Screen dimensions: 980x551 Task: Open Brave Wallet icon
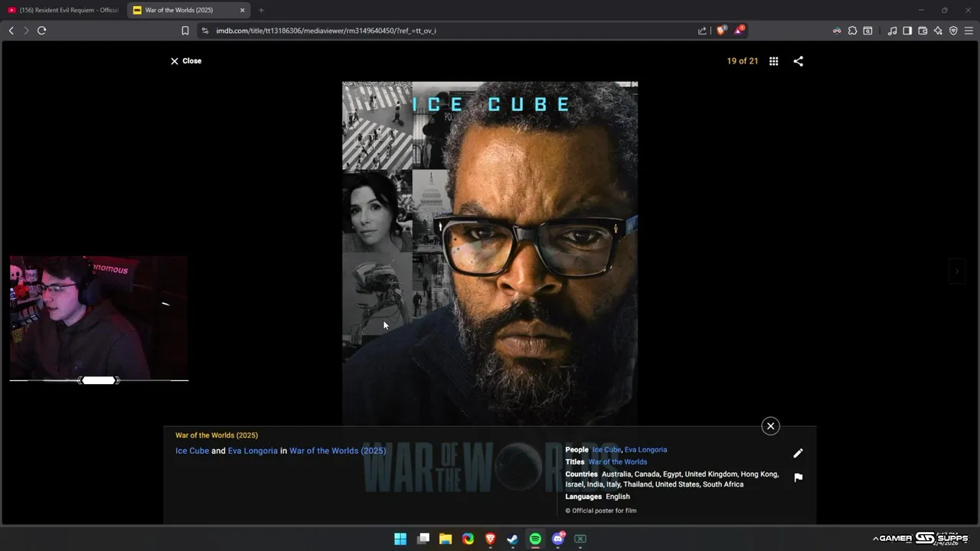click(x=923, y=31)
